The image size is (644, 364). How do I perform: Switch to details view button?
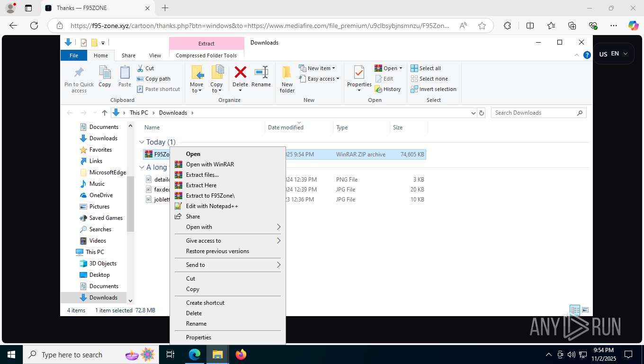point(575,310)
